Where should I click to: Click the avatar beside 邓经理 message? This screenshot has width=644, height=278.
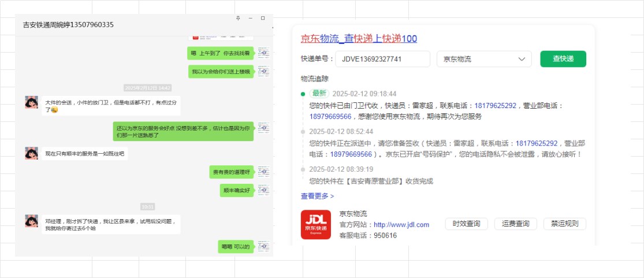(32, 221)
